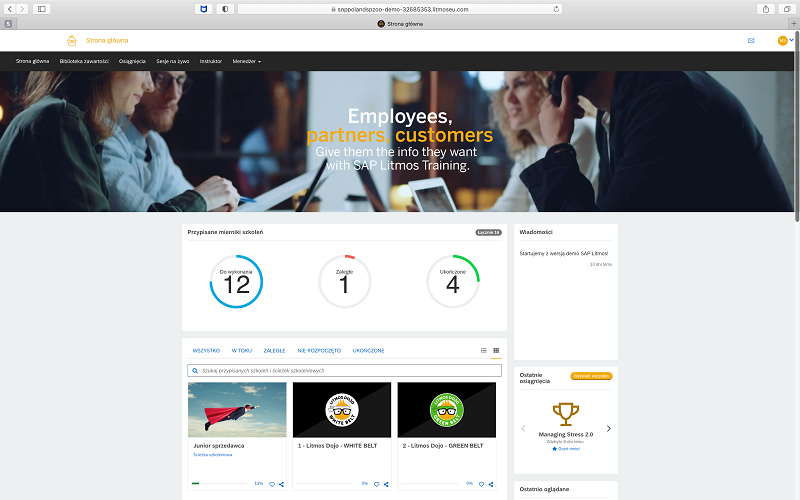Open the Junior sprzedawca superhero thumbnail
This screenshot has height=500, width=800.
[x=237, y=410]
